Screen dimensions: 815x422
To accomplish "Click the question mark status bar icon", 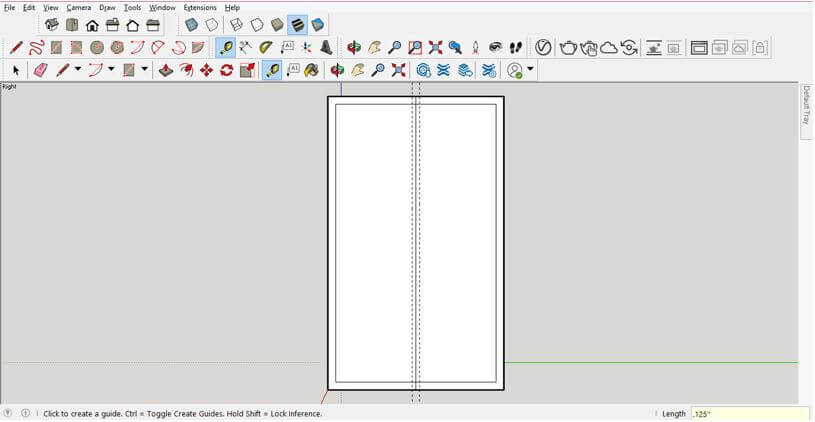I will 8,413.
